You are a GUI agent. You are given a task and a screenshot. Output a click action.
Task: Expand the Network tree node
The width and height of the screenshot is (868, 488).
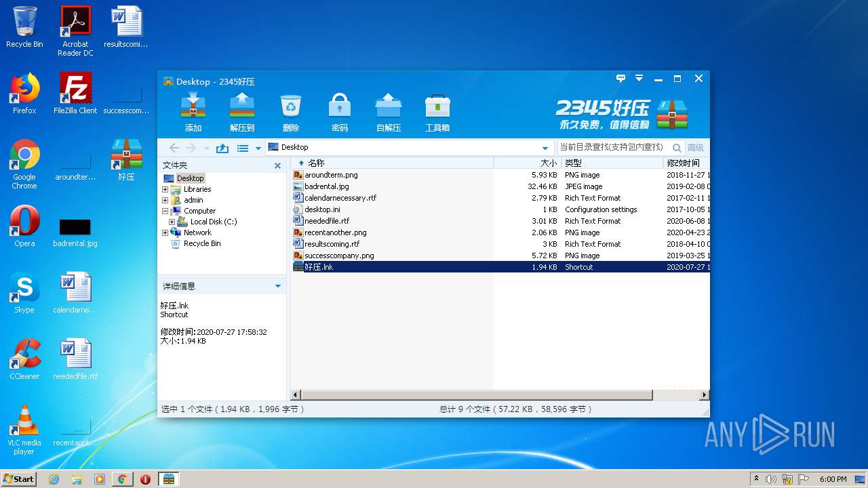coord(165,232)
